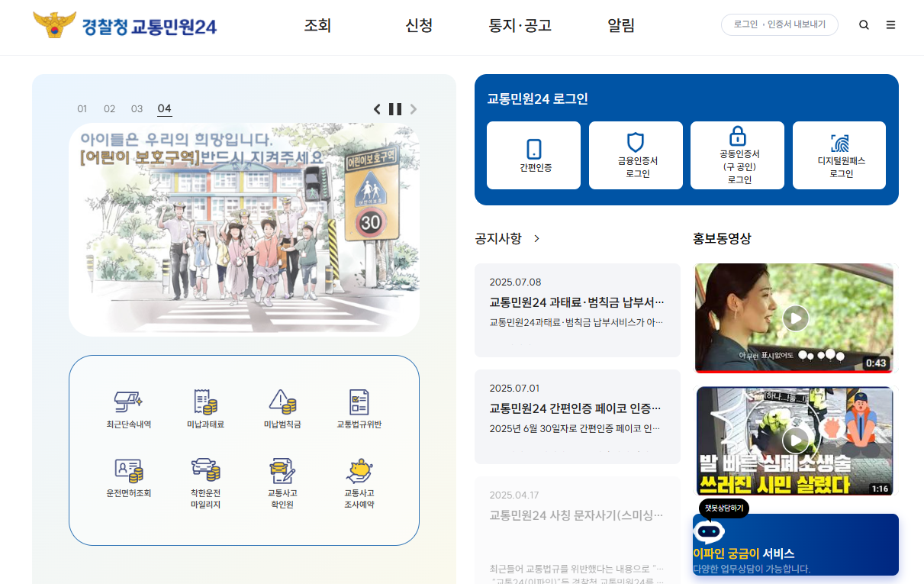Click the search magnifier icon
This screenshot has width=924, height=584.
(x=864, y=24)
